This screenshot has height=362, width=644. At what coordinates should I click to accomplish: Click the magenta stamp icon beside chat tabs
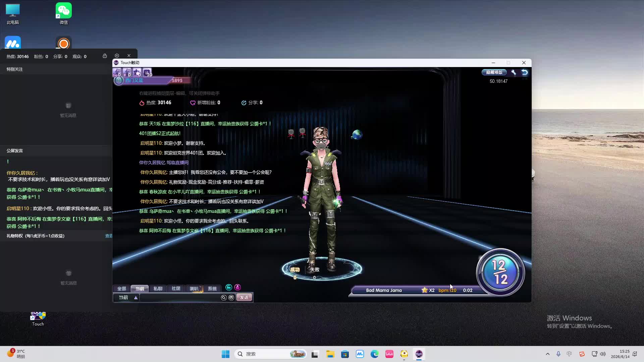[237, 287]
